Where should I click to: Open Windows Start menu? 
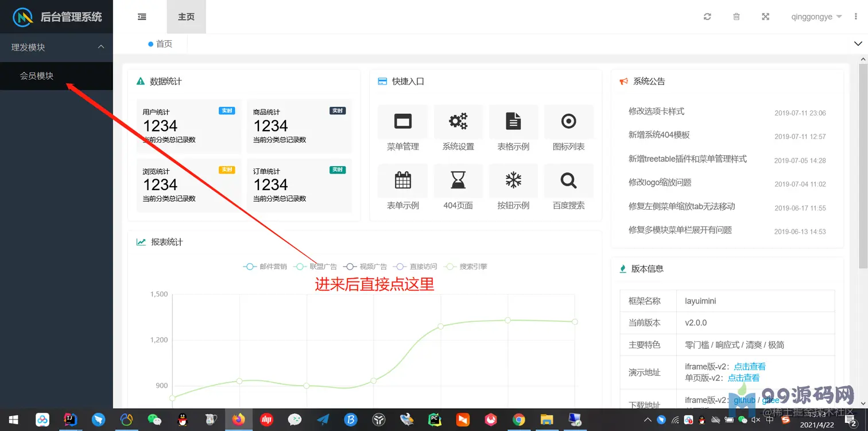pyautogui.click(x=13, y=420)
